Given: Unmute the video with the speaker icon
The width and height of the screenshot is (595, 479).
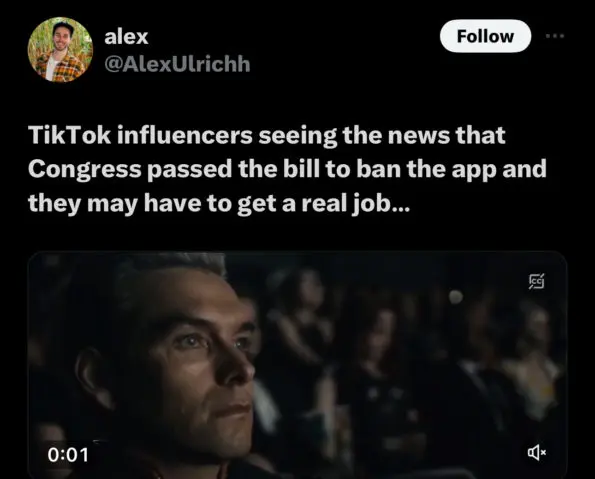Looking at the screenshot, I should [537, 452].
